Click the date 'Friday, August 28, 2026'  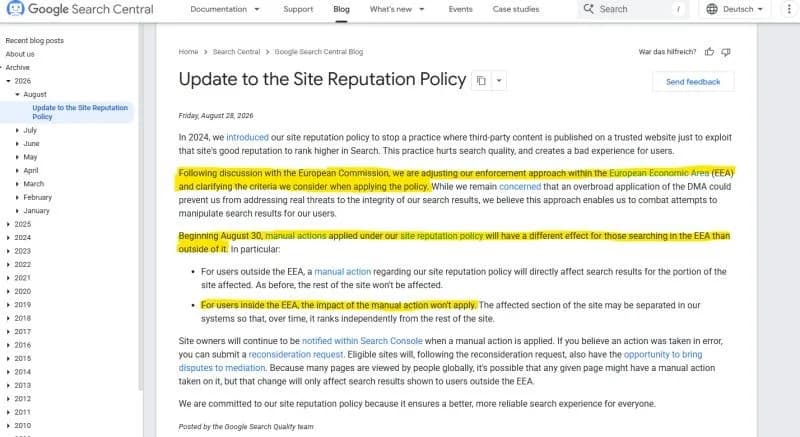216,116
